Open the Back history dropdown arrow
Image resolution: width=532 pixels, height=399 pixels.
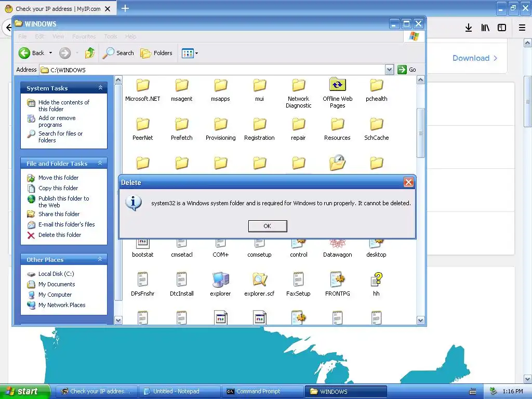coord(50,53)
